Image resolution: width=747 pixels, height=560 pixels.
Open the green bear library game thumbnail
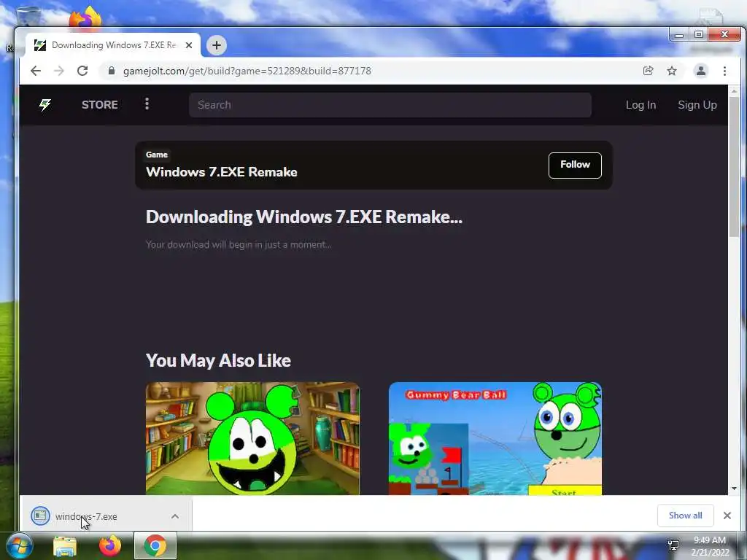[x=252, y=438]
